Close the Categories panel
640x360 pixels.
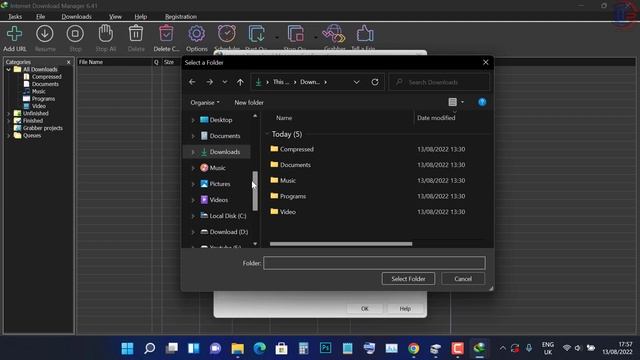pos(69,62)
